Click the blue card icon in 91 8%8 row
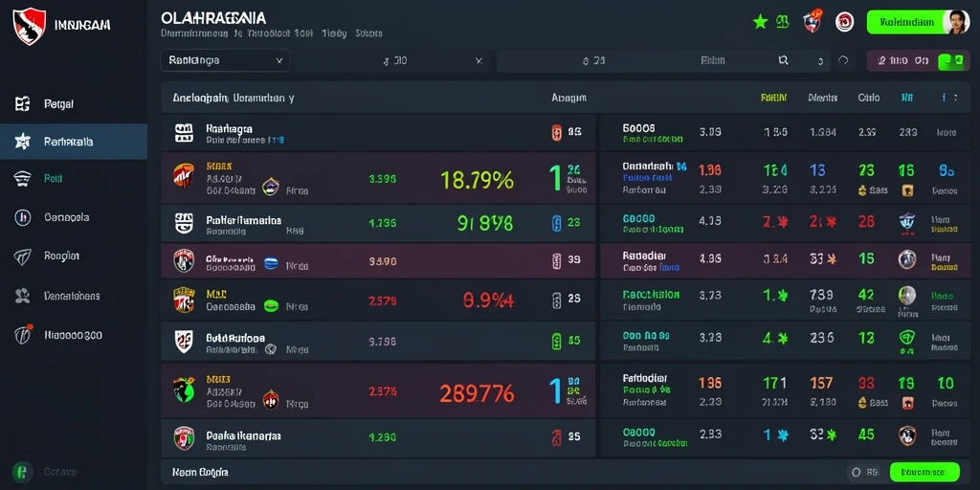This screenshot has width=980, height=490. (557, 222)
